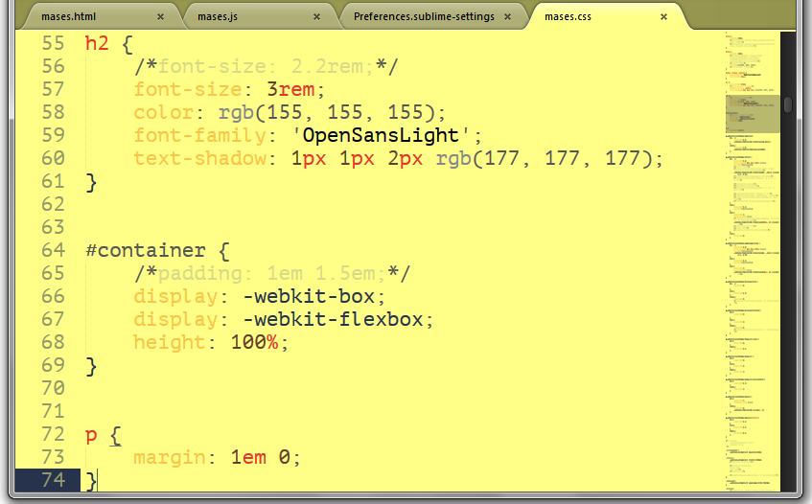
Task: Click the 3rem value on line 57
Action: coord(290,89)
